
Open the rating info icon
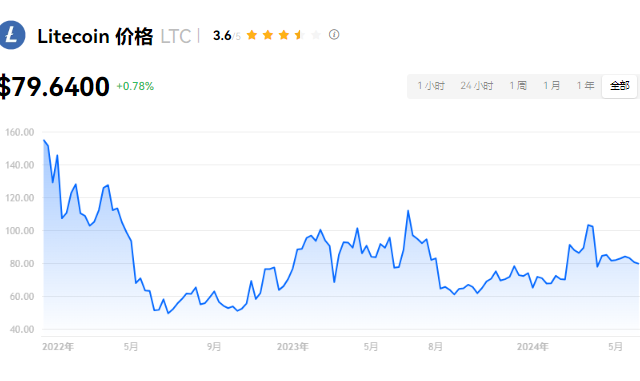tap(334, 35)
